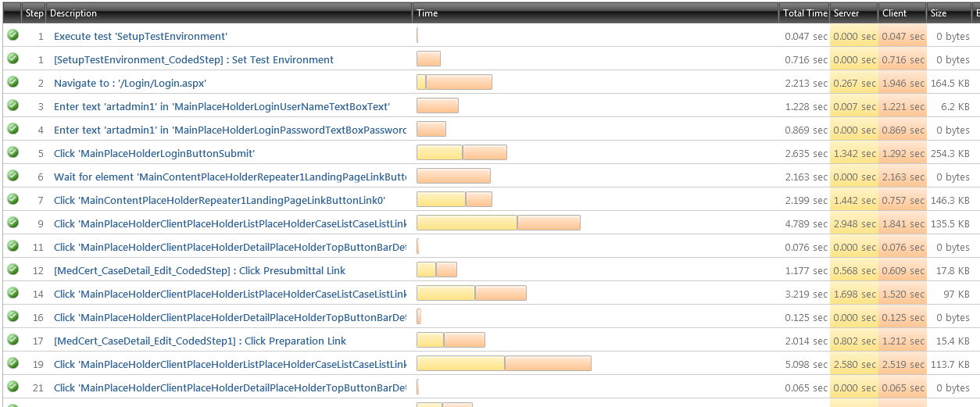Image resolution: width=980 pixels, height=407 pixels.
Task: Click green check icon for step 12
Action: coord(13,270)
